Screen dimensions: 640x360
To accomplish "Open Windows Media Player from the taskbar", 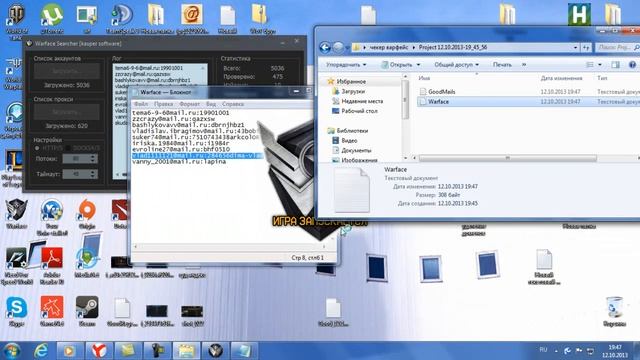I will [69, 351].
